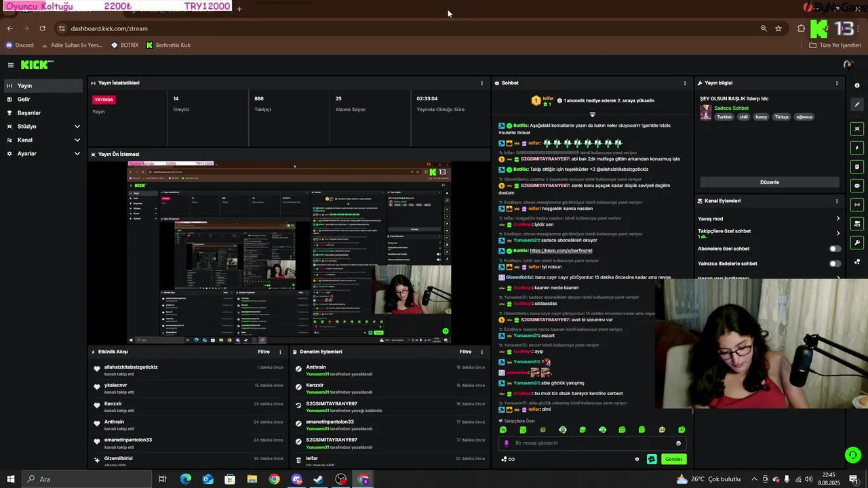Open OBS Studio from the taskbar

341,479
